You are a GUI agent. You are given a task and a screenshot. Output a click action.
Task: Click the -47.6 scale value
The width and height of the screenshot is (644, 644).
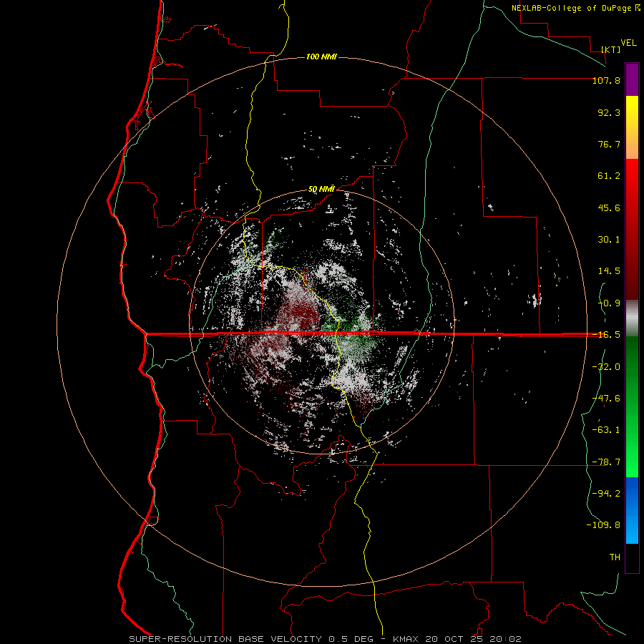(606, 399)
